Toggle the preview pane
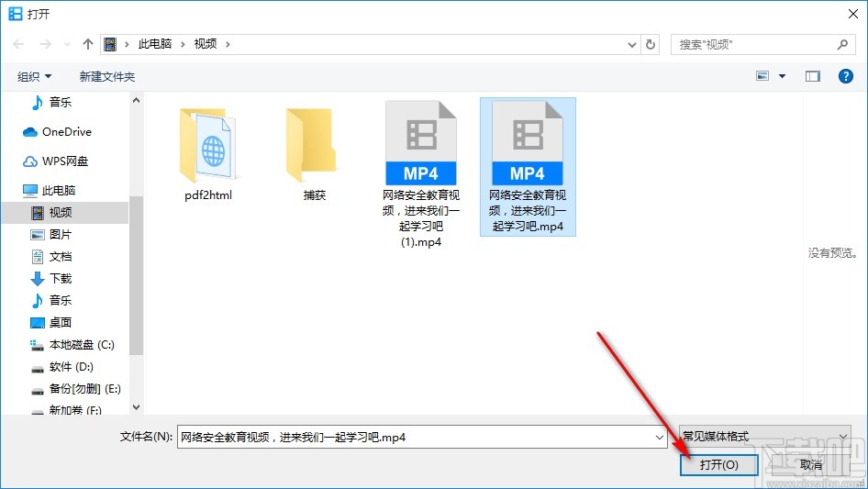This screenshot has width=868, height=489. (812, 76)
